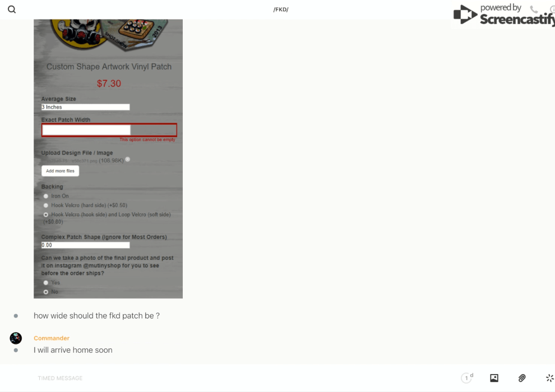Open the image picker icon
This screenshot has width=555, height=392.
pyautogui.click(x=494, y=378)
